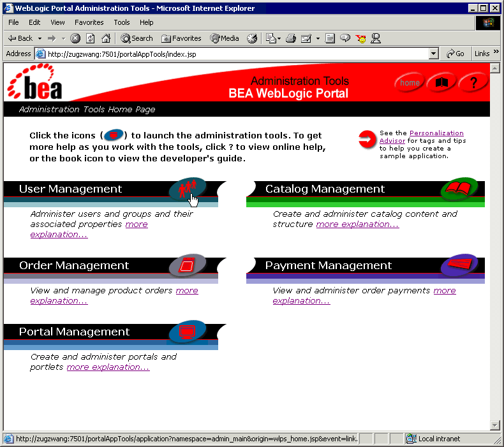Viewport: 504px width, 447px height.
Task: Open the Search toolbar button
Action: tap(137, 38)
